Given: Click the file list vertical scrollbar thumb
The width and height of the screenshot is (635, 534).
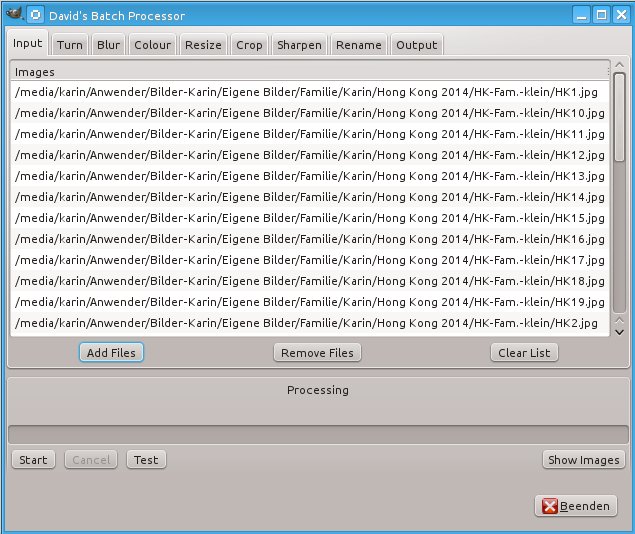Looking at the screenshot, I should [619, 117].
